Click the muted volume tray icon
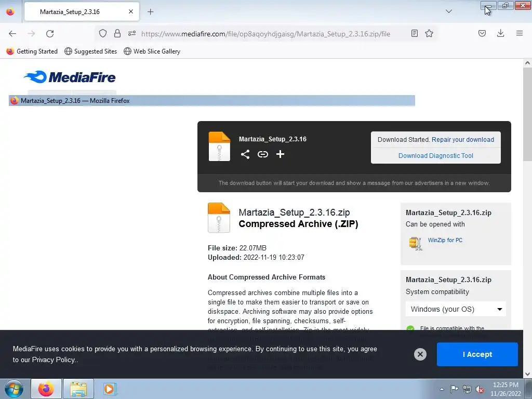Screen dimensions: 532x399 pos(480,389)
